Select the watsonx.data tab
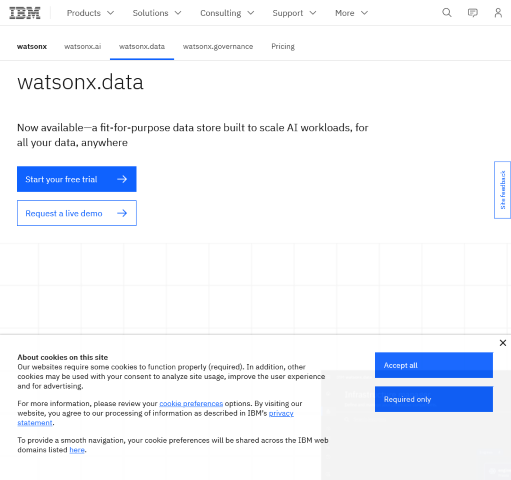 [x=142, y=46]
